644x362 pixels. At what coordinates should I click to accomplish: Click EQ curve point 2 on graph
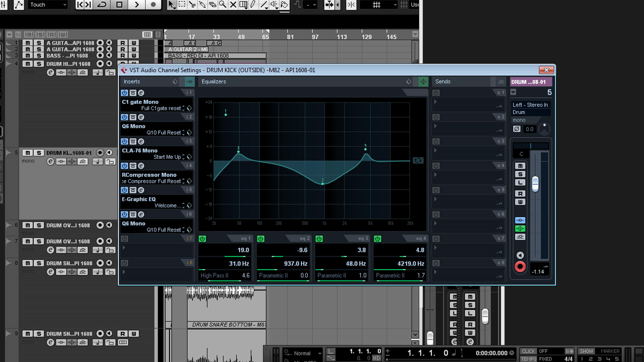pyautogui.click(x=323, y=184)
